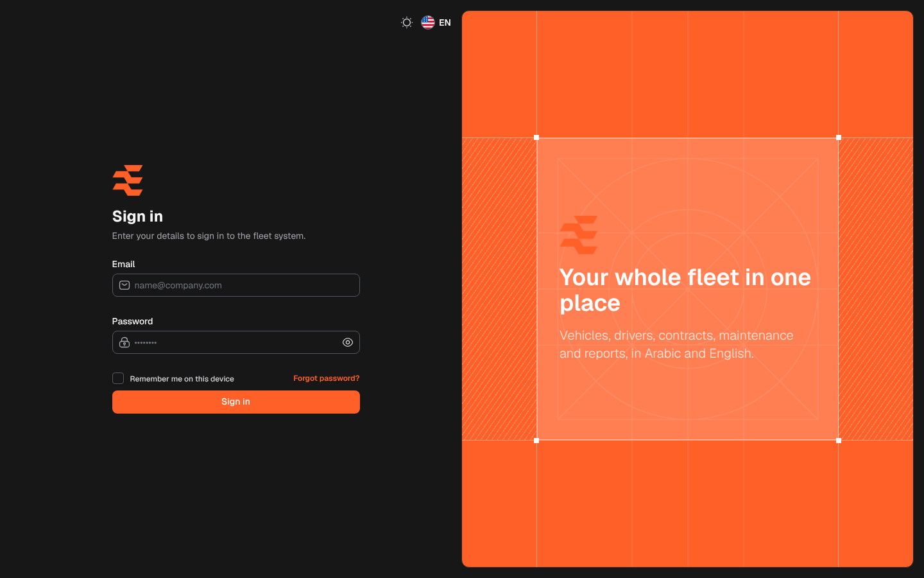Toggle the light/dark theme sun icon
The width and height of the screenshot is (924, 578).
coord(407,22)
